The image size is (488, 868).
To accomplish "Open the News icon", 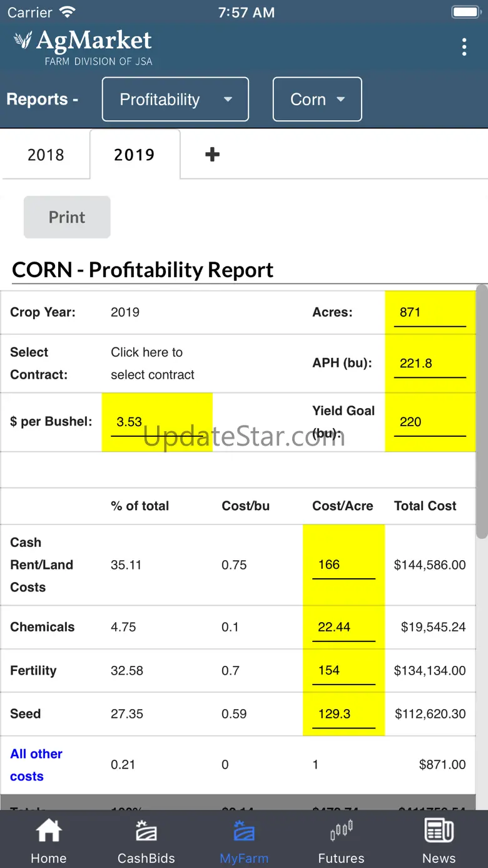I will 439,831.
